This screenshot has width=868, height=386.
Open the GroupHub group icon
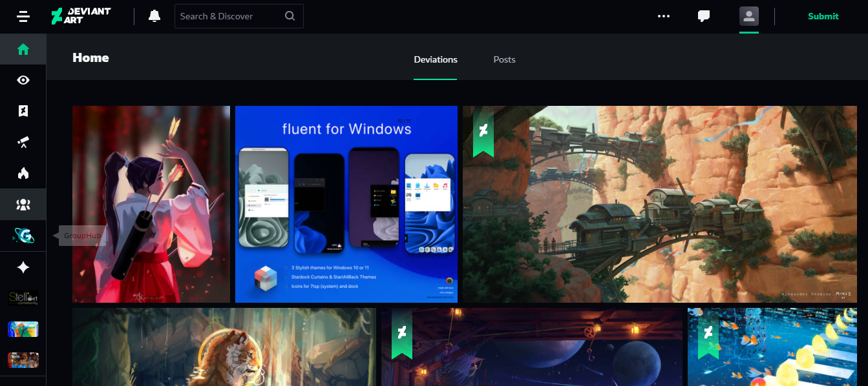pyautogui.click(x=23, y=236)
